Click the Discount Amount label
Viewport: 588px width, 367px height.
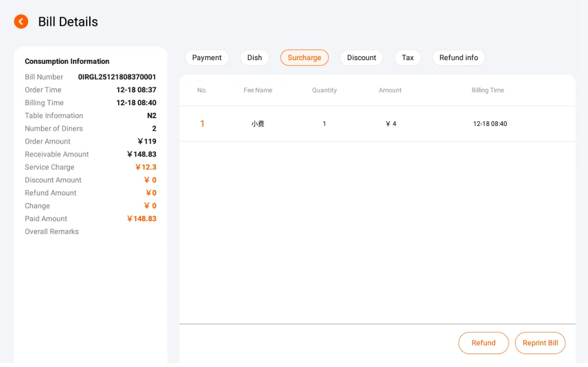pyautogui.click(x=53, y=180)
